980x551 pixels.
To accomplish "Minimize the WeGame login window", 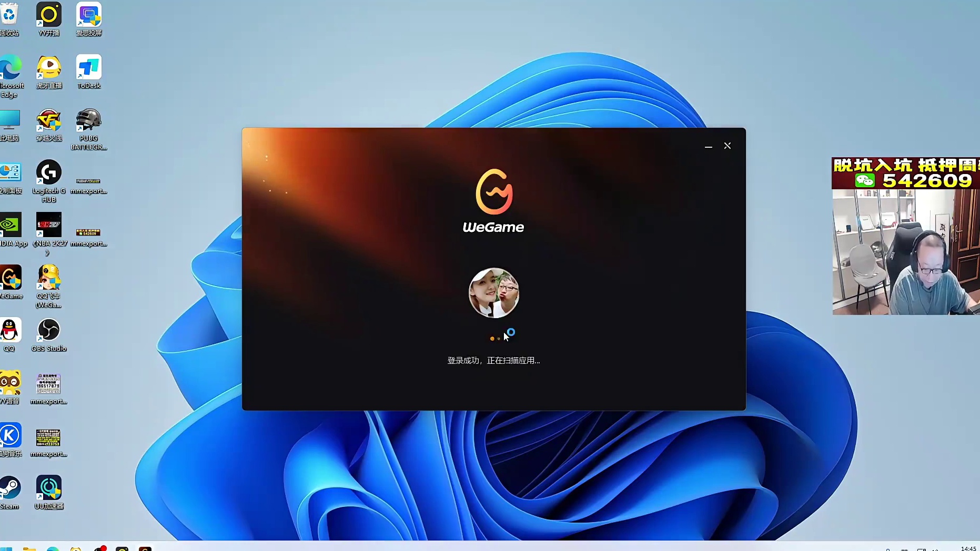I will click(x=709, y=146).
